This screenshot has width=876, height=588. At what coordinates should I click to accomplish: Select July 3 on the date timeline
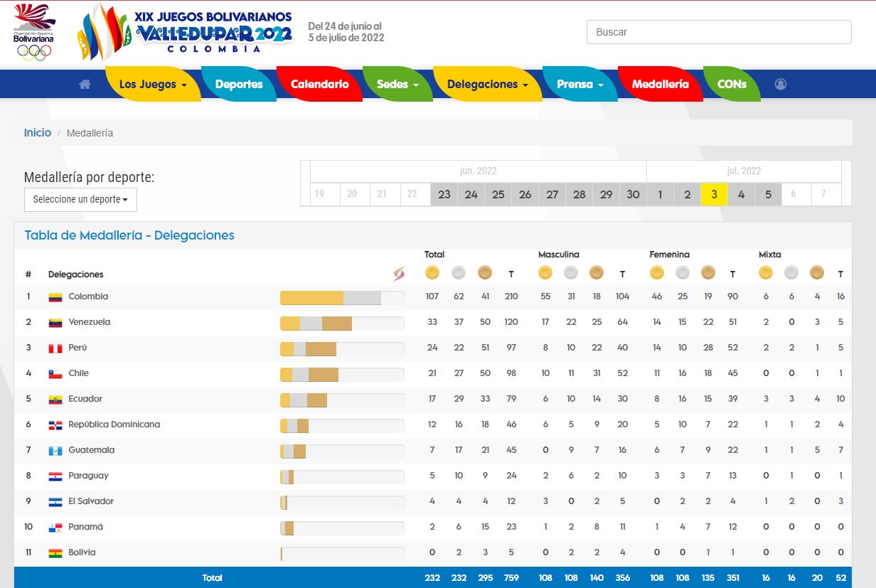714,194
